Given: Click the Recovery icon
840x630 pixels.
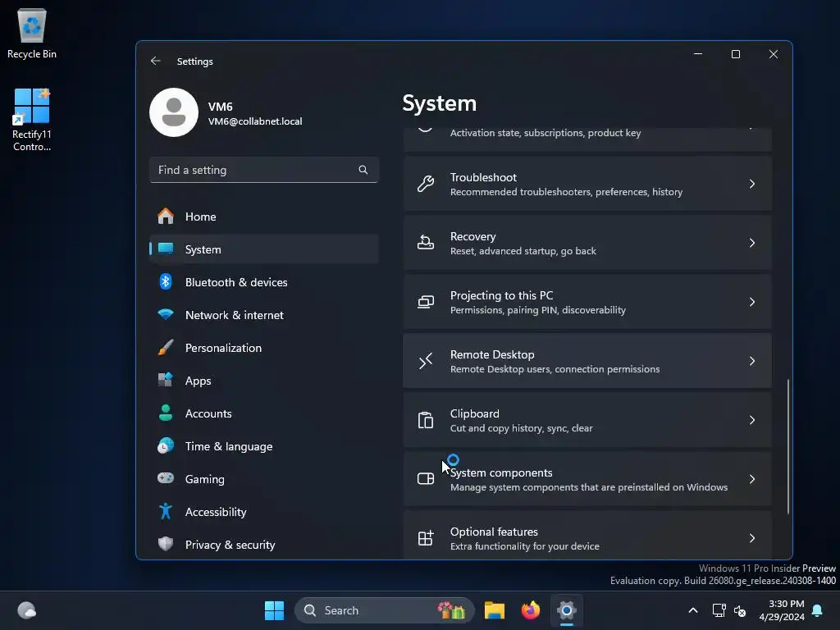Looking at the screenshot, I should 426,243.
